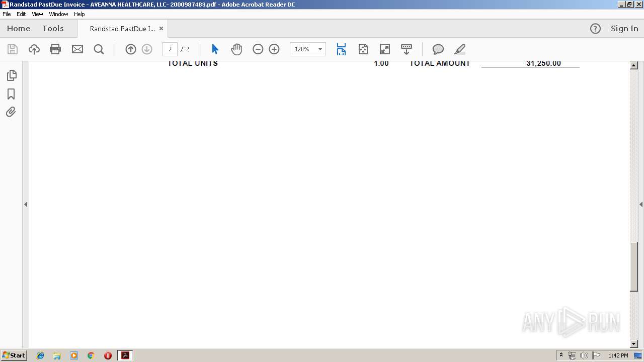
Task: Open the Attachments paperclip panel
Action: (11, 112)
